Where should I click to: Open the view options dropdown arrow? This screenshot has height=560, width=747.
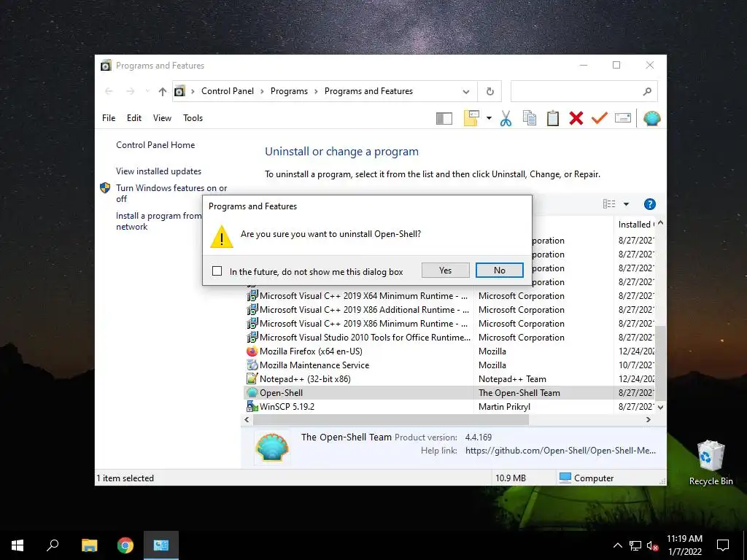tap(626, 204)
